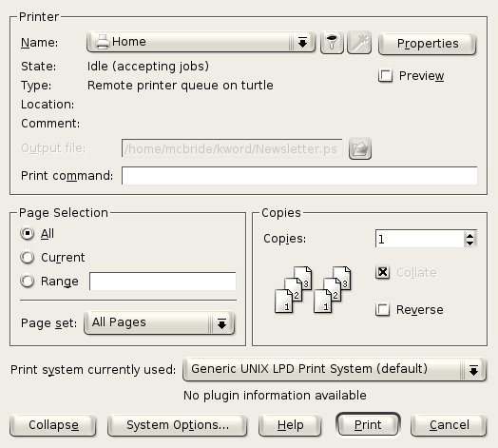Select the All pages radio button
498x448 pixels.
point(27,233)
